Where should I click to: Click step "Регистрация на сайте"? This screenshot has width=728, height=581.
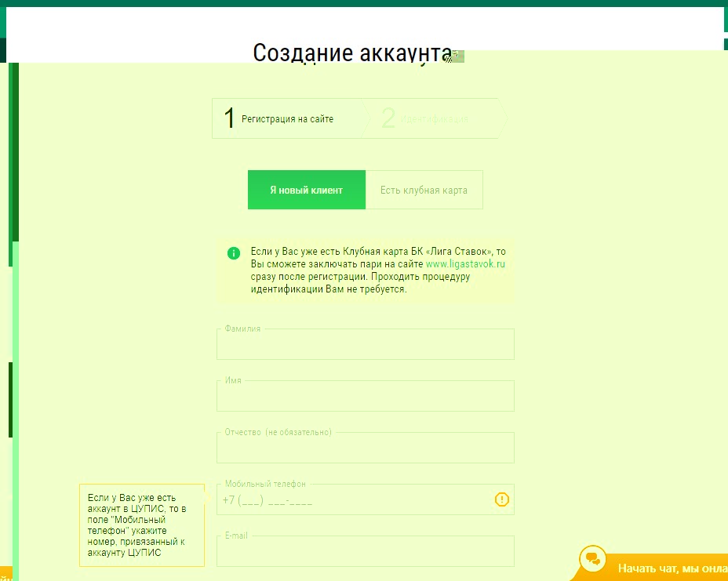coord(286,118)
